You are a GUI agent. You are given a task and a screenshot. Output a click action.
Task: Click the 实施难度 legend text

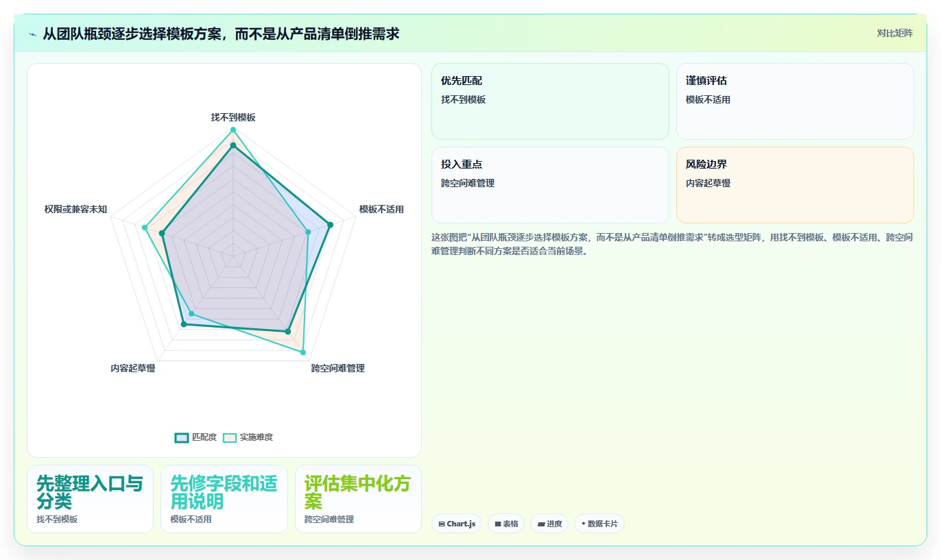click(x=256, y=437)
